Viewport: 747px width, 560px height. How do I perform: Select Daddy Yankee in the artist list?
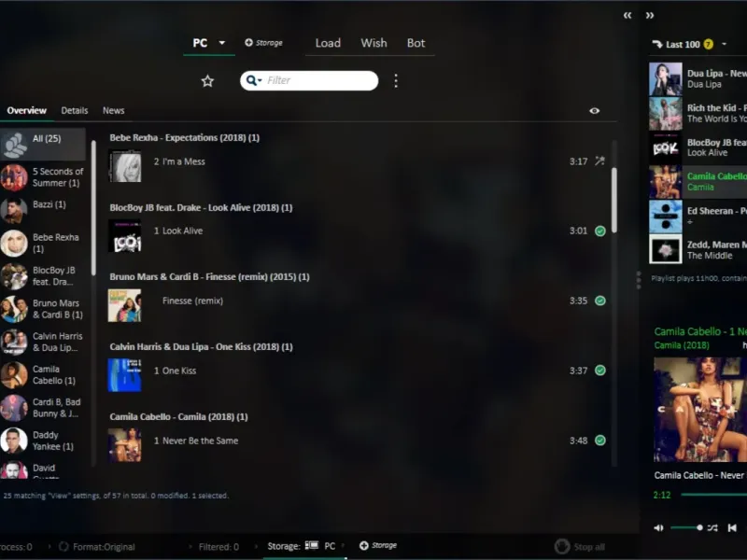(x=43, y=441)
